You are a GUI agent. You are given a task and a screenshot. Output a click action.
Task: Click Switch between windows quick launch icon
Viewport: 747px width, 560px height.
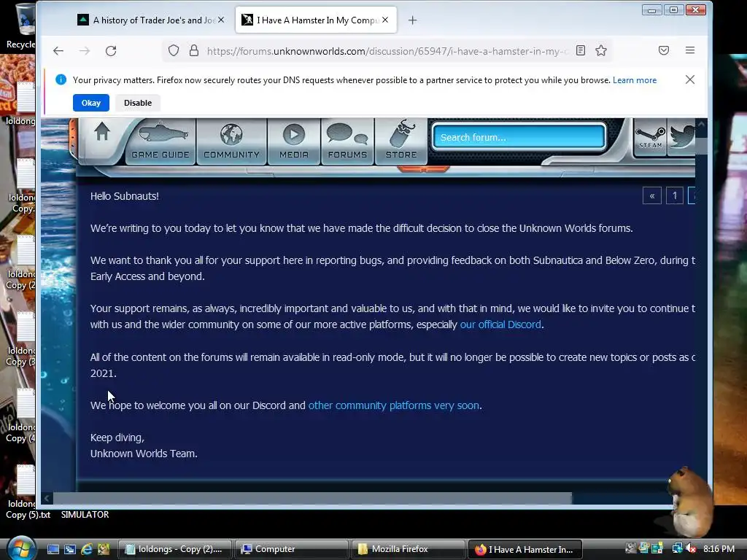click(69, 549)
